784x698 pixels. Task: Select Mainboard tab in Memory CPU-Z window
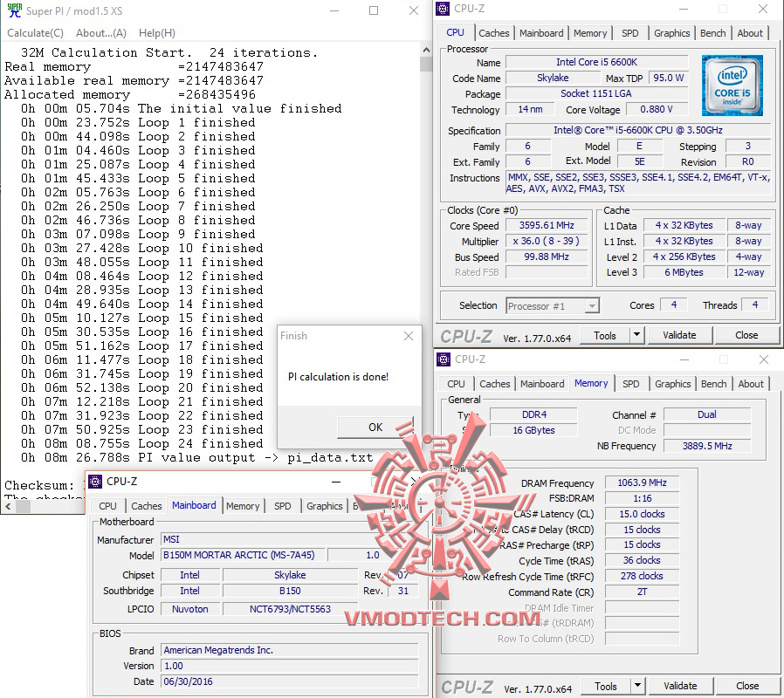point(542,384)
